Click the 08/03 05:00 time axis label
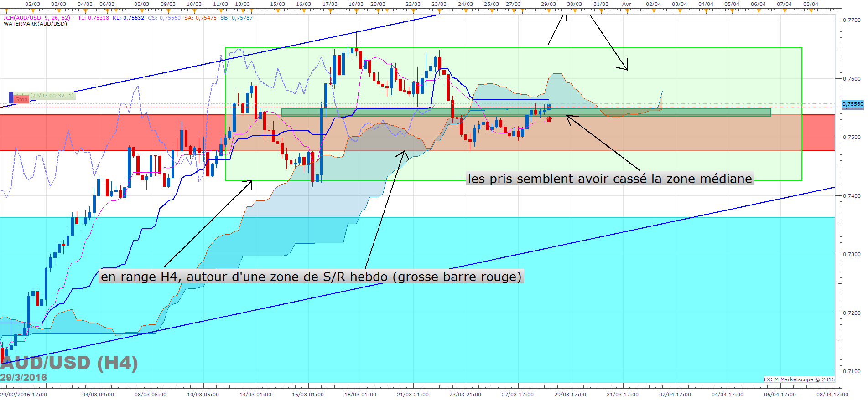 tap(151, 395)
